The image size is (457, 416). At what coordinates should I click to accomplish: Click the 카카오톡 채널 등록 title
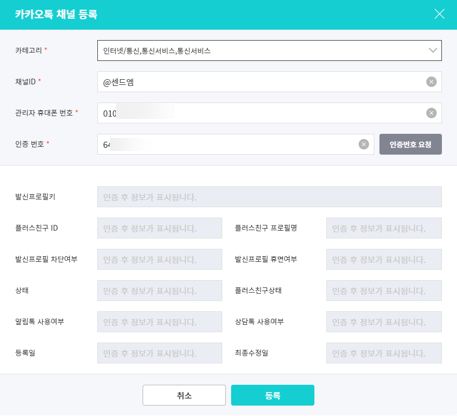click(56, 14)
